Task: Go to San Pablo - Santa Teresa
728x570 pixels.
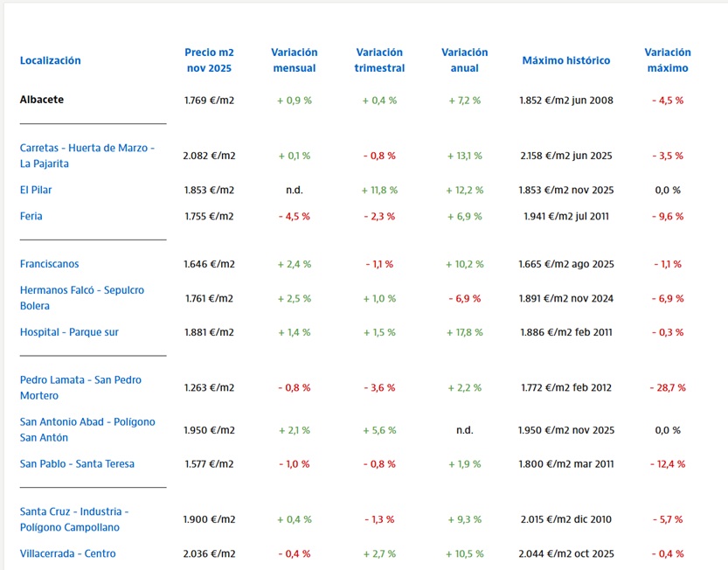Action: click(77, 464)
